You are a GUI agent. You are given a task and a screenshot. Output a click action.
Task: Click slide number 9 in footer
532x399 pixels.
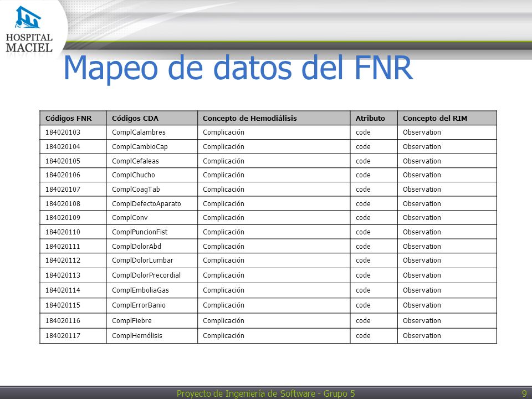tap(524, 393)
